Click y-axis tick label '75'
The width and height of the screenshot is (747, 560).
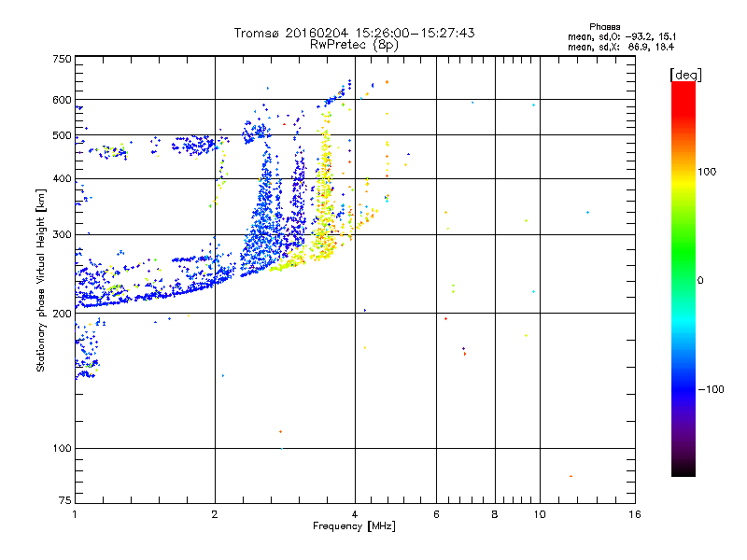[x=65, y=500]
